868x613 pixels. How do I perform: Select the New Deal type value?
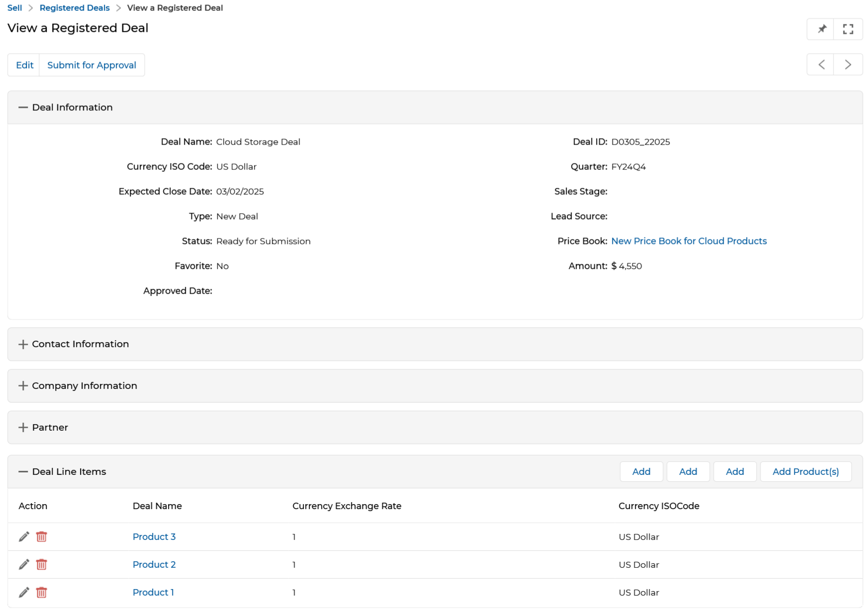[x=237, y=217]
